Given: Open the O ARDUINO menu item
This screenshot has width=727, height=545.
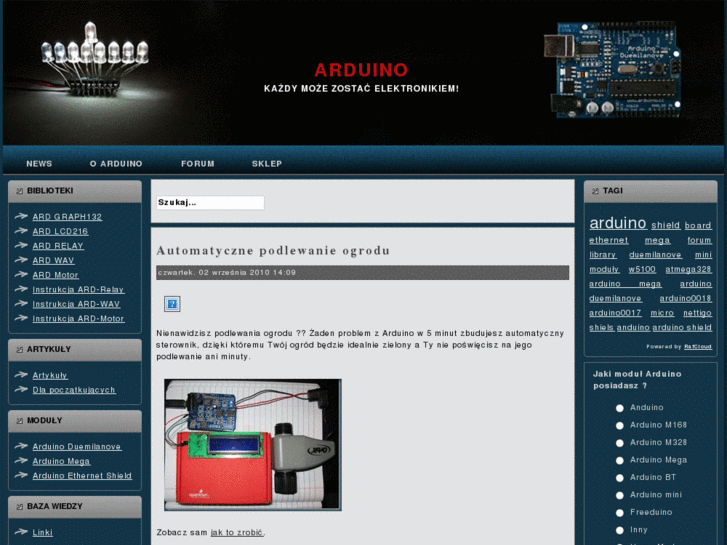Looking at the screenshot, I should [x=116, y=164].
